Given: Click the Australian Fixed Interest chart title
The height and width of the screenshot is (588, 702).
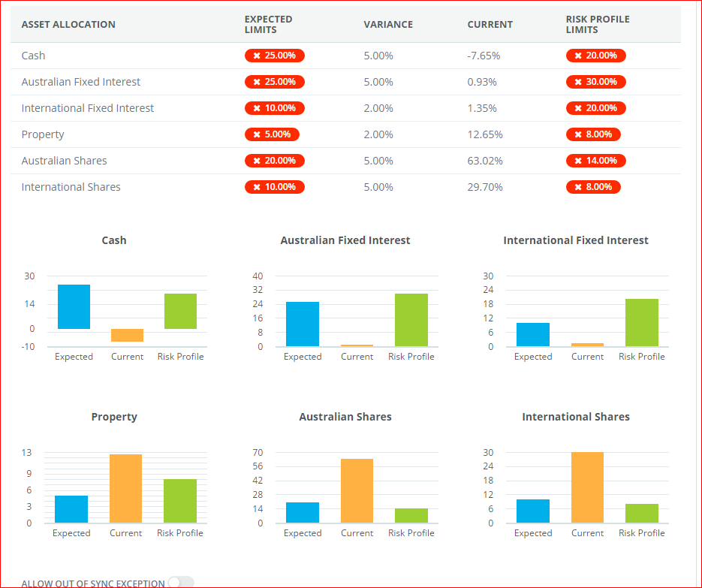Looking at the screenshot, I should coord(345,240).
